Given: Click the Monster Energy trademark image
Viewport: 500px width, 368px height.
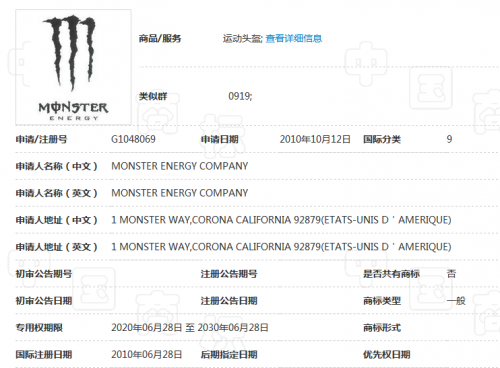Looking at the screenshot, I should click(x=73, y=67).
